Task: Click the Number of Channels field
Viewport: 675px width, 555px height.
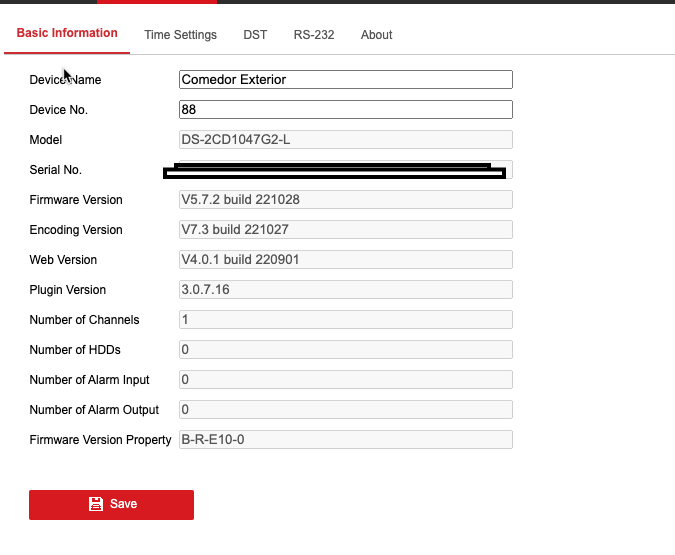Action: coord(345,320)
